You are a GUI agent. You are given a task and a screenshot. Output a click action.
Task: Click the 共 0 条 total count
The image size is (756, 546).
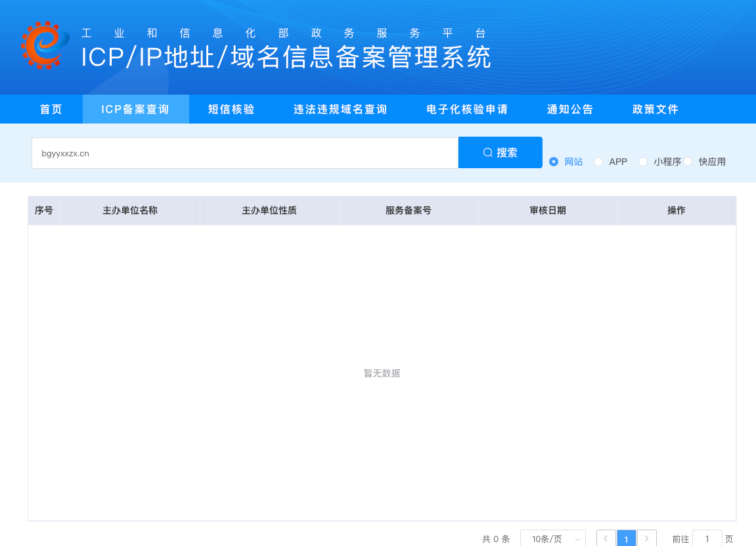tap(496, 539)
